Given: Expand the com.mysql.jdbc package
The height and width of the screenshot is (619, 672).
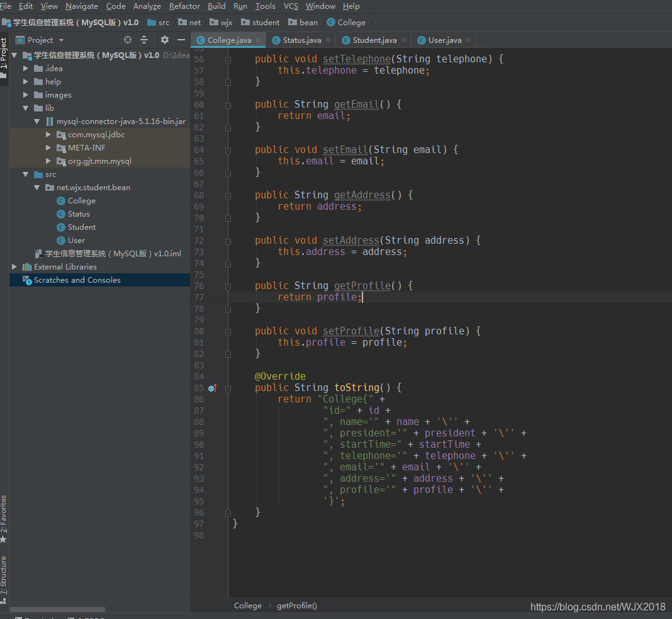Looking at the screenshot, I should point(48,135).
